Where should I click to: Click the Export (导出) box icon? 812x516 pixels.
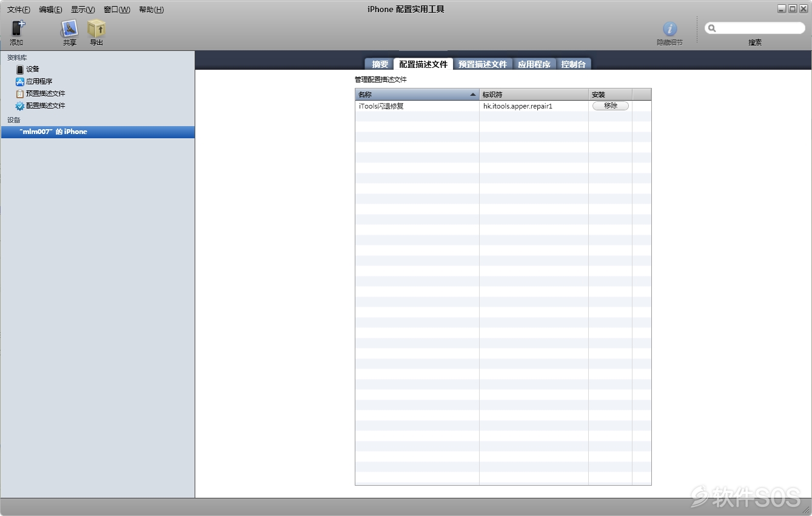tap(96, 28)
